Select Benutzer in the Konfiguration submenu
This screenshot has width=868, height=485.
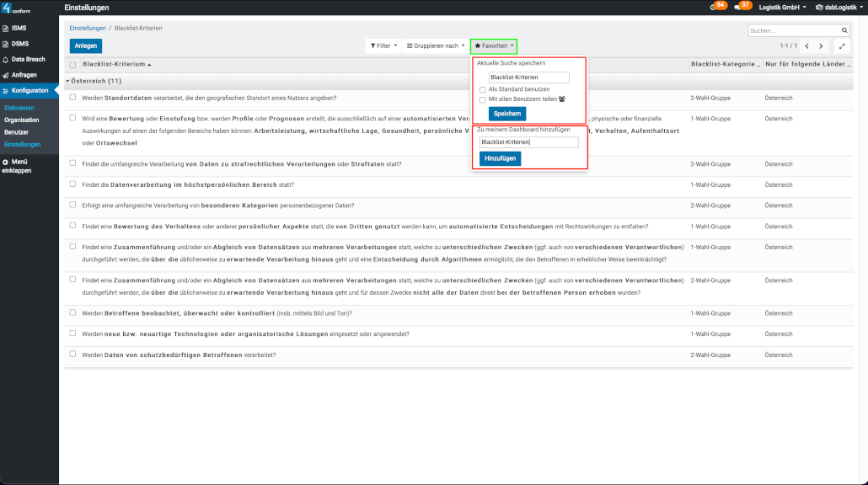click(x=17, y=132)
